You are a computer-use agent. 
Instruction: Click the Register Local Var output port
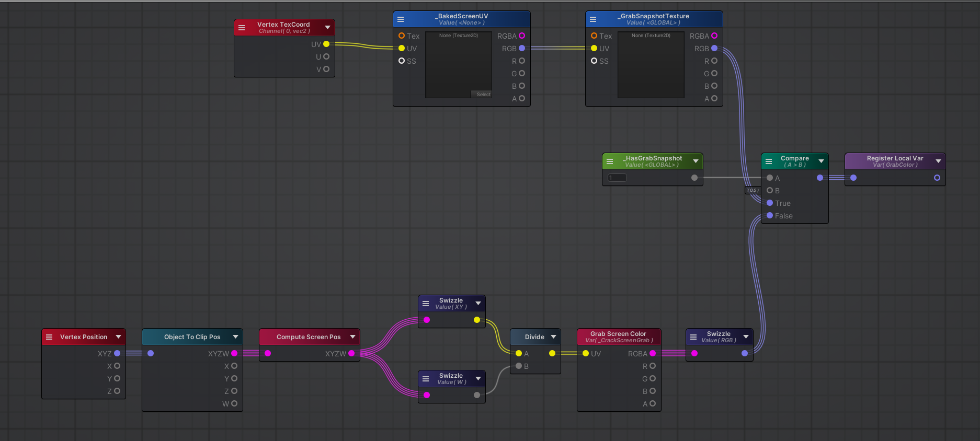937,178
